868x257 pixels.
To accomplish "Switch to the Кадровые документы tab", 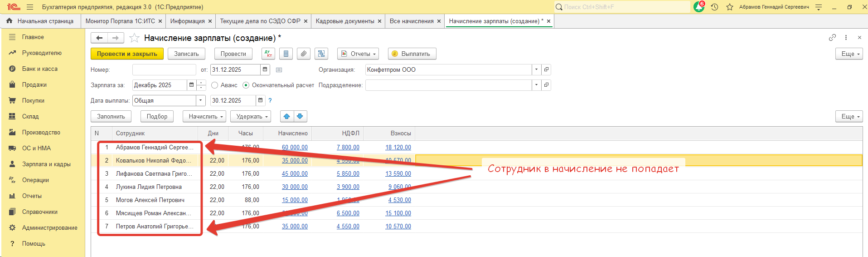I will 344,21.
